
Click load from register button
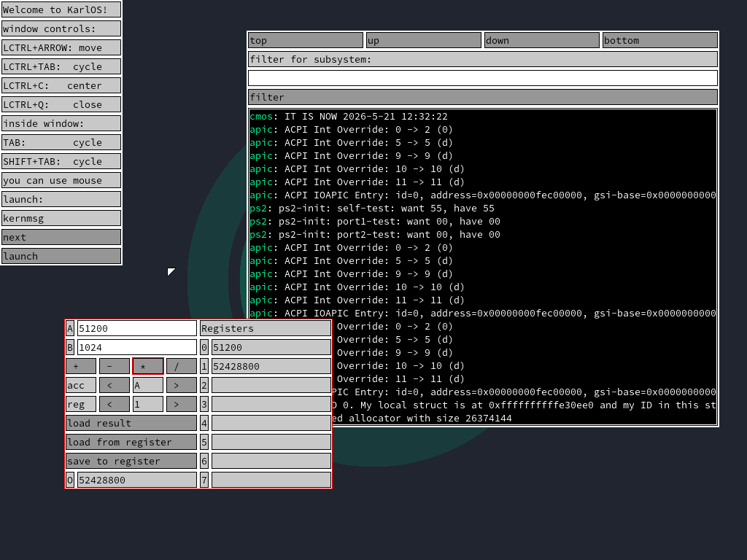pyautogui.click(x=131, y=442)
